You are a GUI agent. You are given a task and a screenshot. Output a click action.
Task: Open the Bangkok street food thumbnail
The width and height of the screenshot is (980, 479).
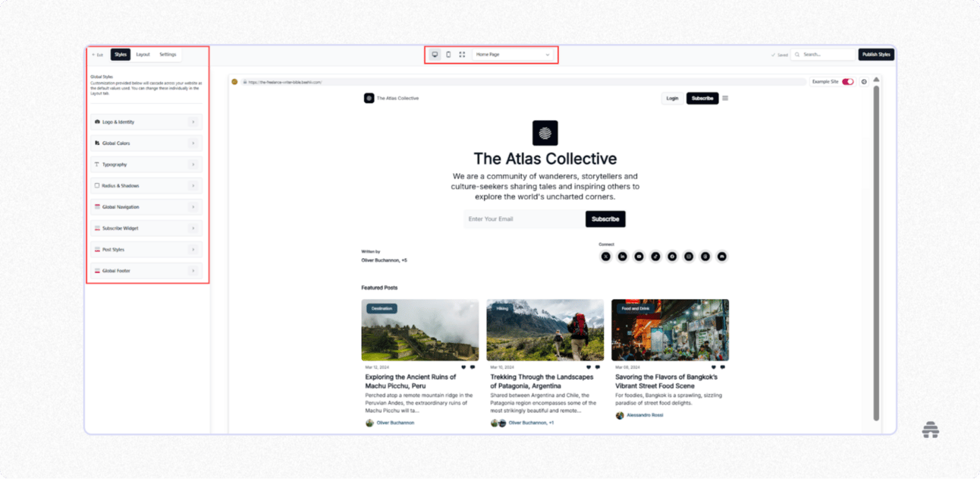pyautogui.click(x=670, y=329)
